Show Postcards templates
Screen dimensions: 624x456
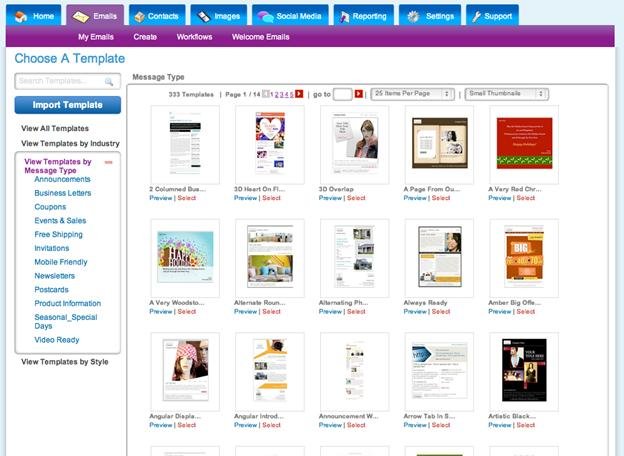(51, 290)
